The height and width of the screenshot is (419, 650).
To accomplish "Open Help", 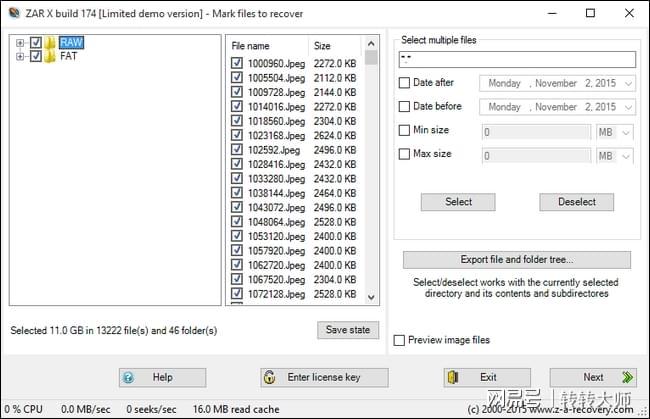I will coord(162,378).
